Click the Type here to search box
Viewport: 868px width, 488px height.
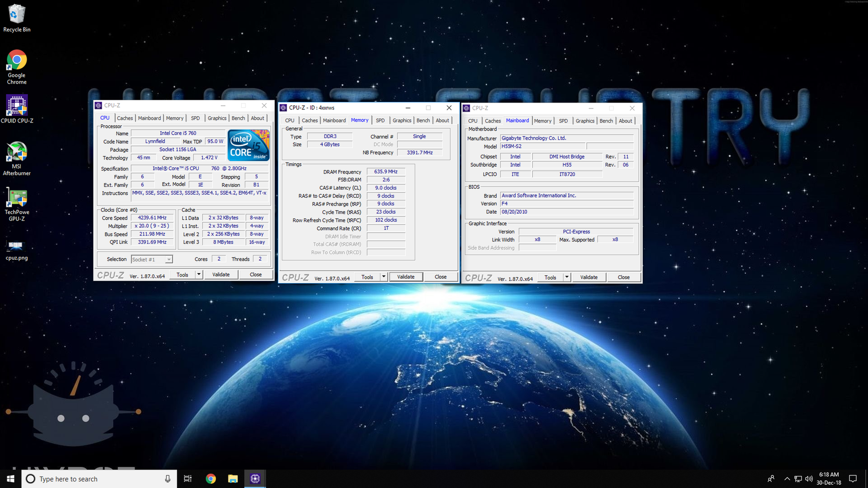click(99, 479)
